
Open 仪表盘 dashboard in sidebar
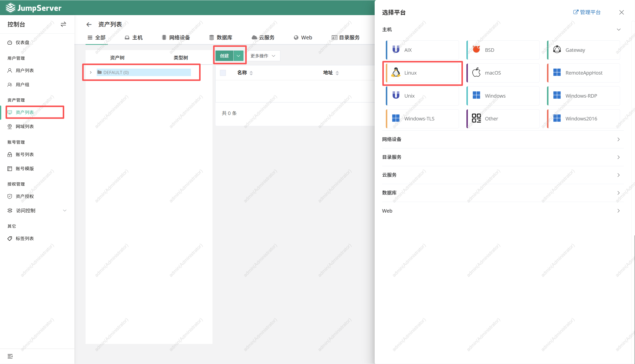22,43
